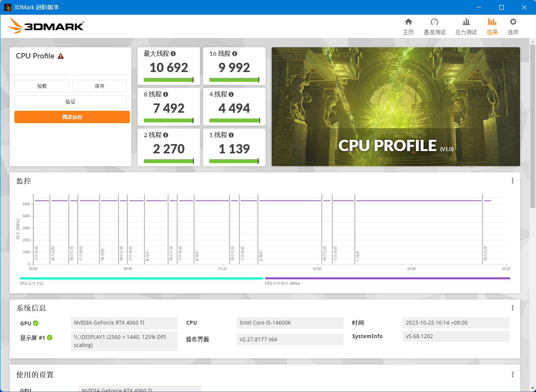
Task: Click the 3DMark title bar app icon
Action: [7, 7]
